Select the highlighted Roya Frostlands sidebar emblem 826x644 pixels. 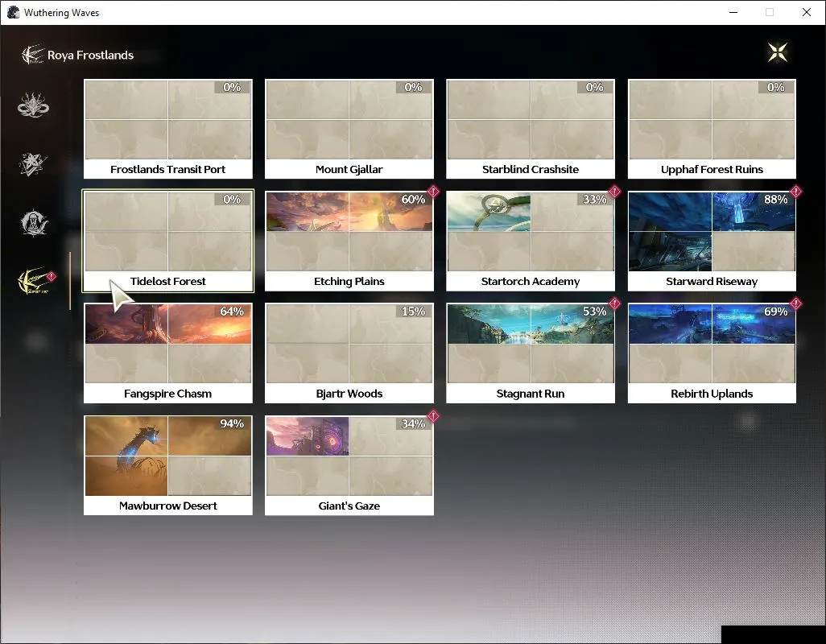(35, 281)
